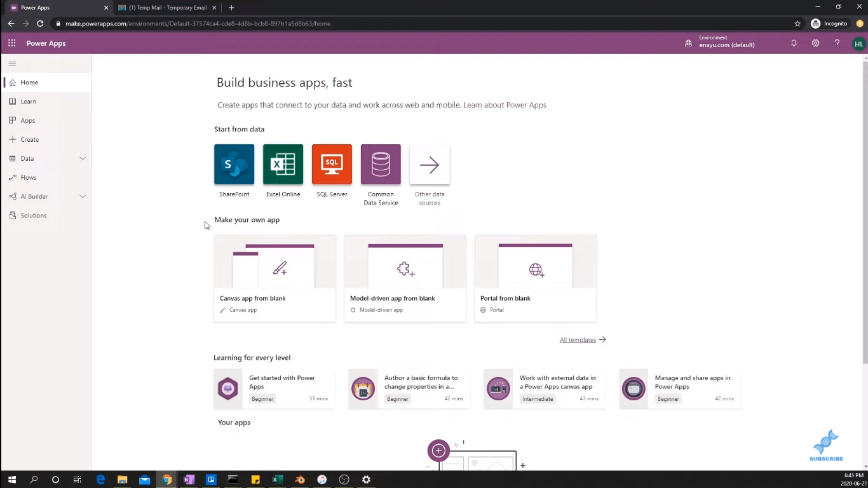Open Manage and share apps course
Screen dimensions: 868x488
coord(680,388)
